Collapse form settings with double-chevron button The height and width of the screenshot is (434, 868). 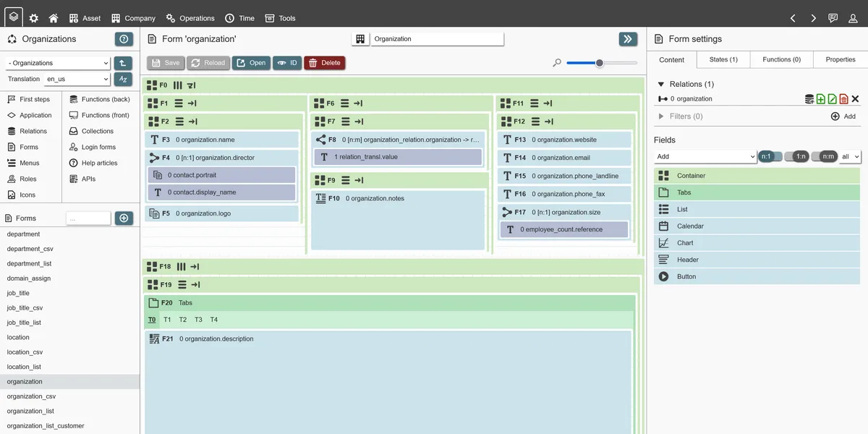click(x=628, y=39)
